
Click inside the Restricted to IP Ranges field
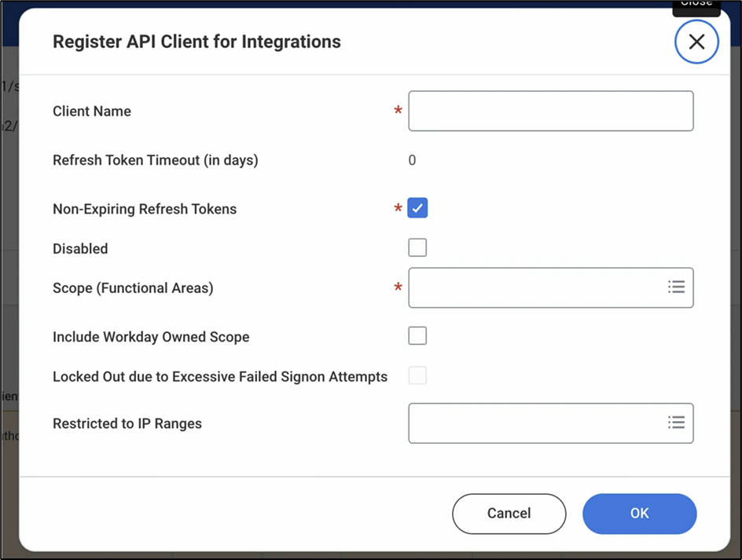[551, 423]
